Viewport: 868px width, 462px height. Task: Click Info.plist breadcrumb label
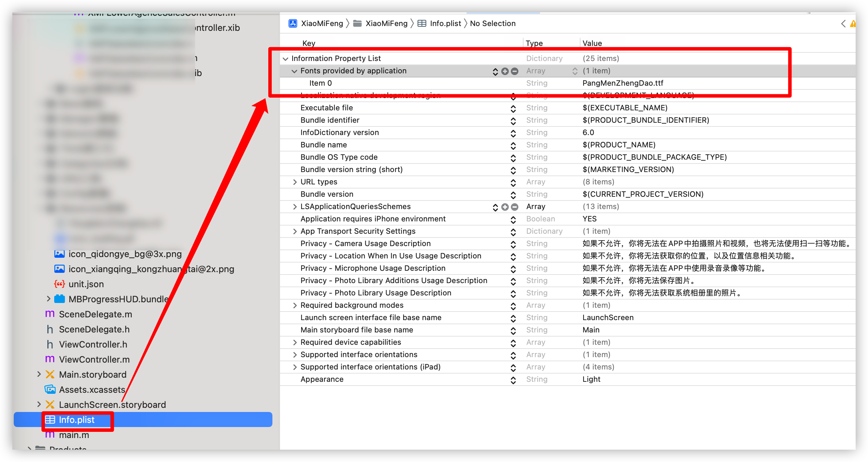(445, 23)
